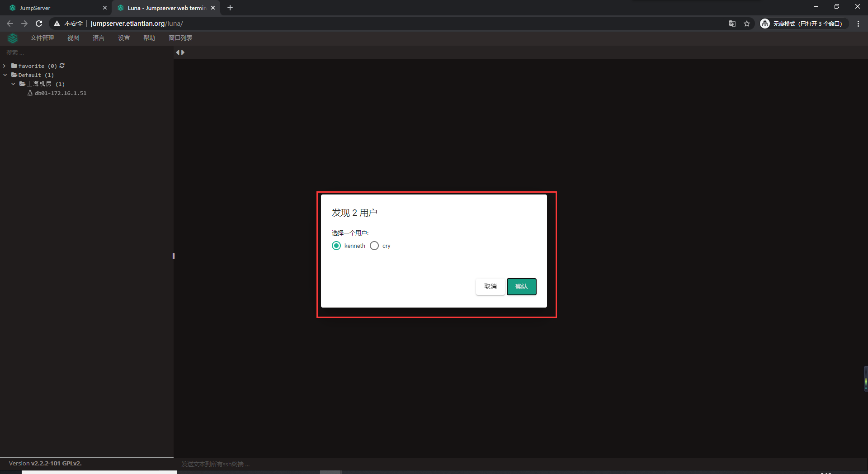Screen dimensions: 868x474
Task: Click the favorite folder icon
Action: [x=14, y=66]
